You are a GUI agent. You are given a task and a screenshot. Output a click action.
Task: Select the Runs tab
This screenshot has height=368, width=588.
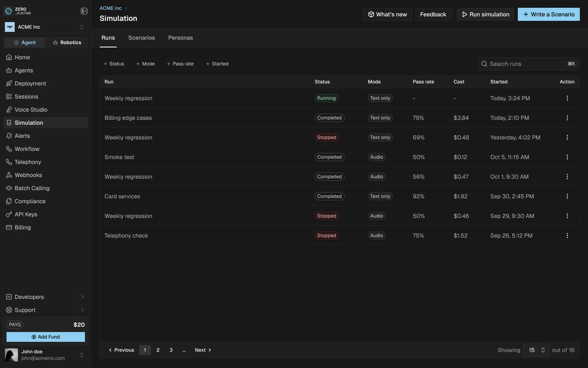coord(108,38)
